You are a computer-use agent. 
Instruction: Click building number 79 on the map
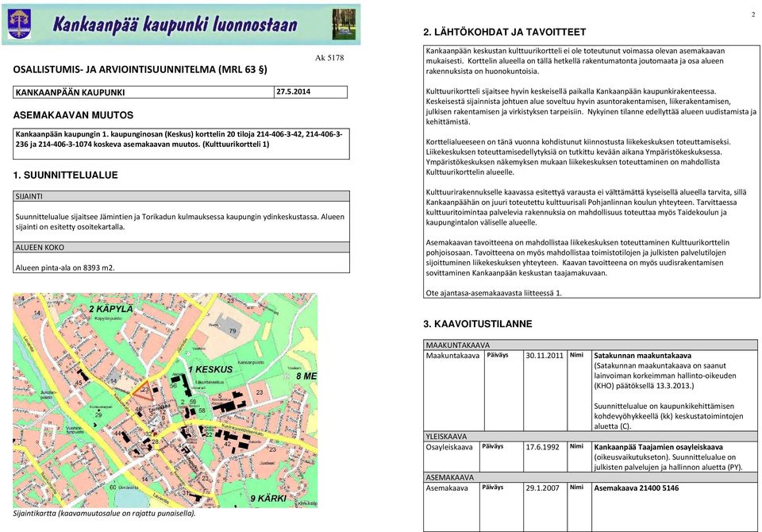pos(233,331)
